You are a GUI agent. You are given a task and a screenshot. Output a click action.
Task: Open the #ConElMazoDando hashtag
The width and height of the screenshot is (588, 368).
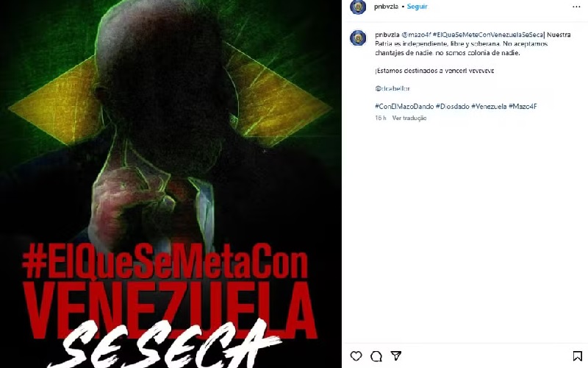404,106
